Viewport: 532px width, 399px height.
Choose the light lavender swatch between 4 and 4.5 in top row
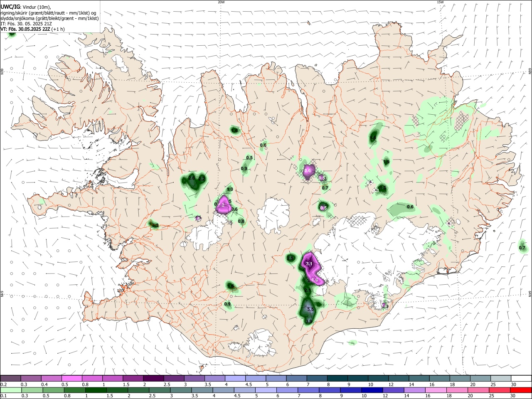coord(235,378)
